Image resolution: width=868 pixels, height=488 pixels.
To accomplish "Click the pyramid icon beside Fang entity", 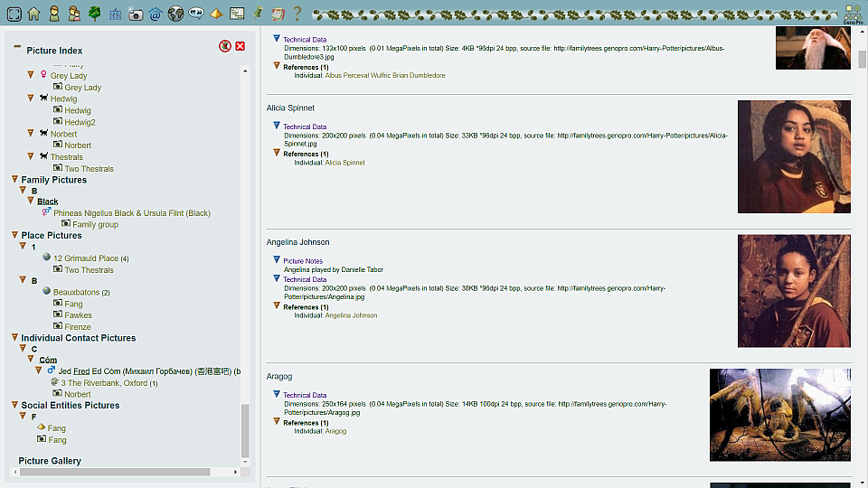I will coord(41,427).
